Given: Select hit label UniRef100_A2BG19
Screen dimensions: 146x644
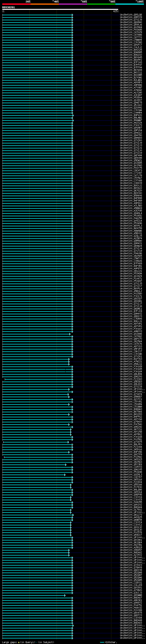Looking at the screenshot, I should click(x=131, y=548).
